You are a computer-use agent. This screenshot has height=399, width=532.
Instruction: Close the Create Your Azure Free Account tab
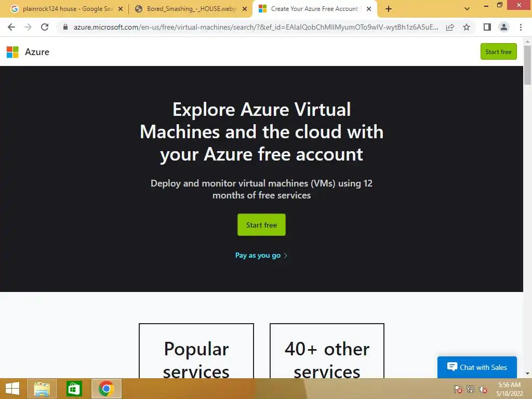click(x=369, y=9)
